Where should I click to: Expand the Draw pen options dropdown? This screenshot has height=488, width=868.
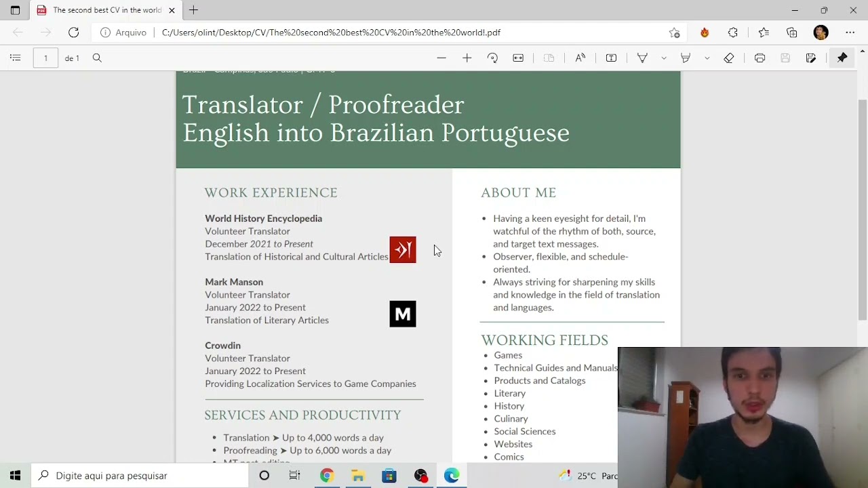663,58
